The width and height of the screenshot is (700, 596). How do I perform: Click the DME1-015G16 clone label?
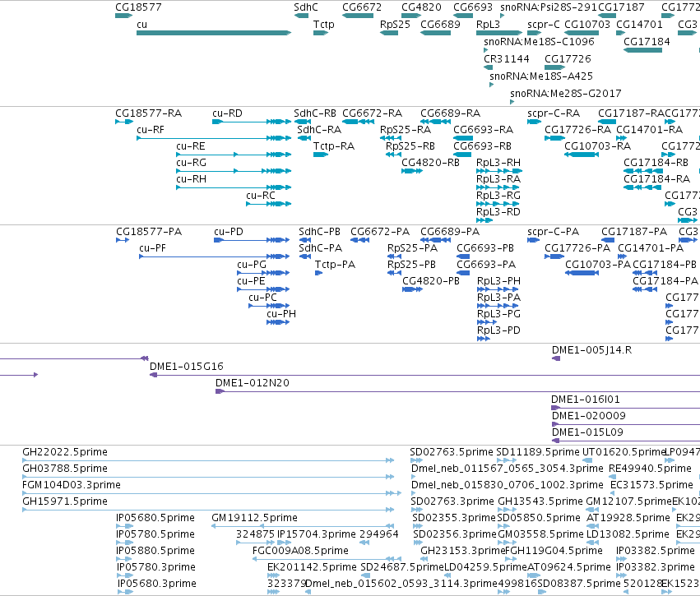click(187, 367)
